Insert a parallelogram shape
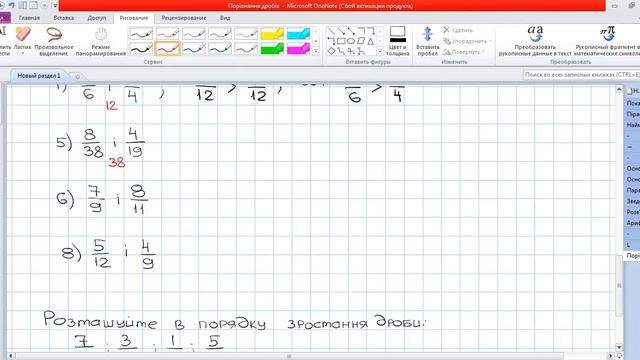 (x=361, y=41)
